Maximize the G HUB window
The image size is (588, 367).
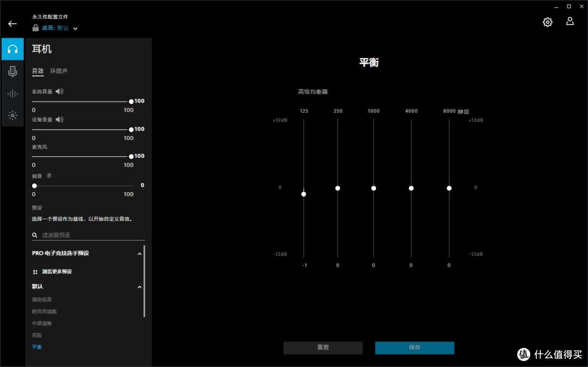point(569,7)
